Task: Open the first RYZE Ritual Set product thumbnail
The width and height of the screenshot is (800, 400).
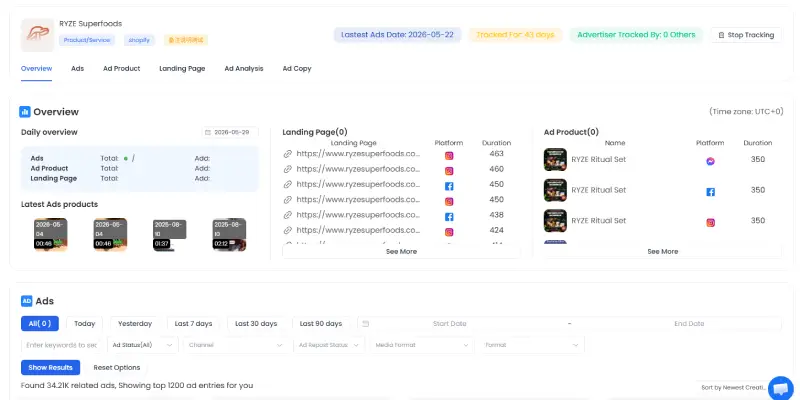Action: pyautogui.click(x=555, y=159)
